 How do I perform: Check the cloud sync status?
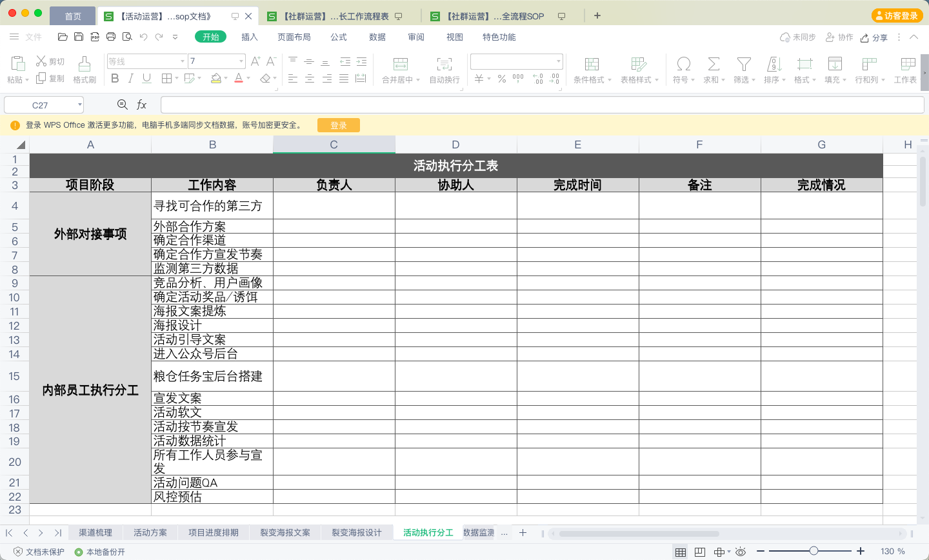pos(798,37)
